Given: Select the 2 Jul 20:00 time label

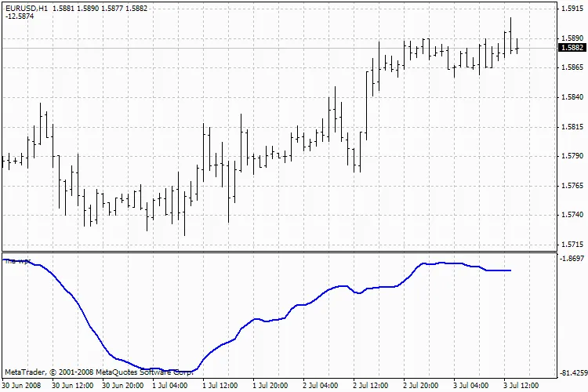Looking at the screenshot, I should coord(420,386).
